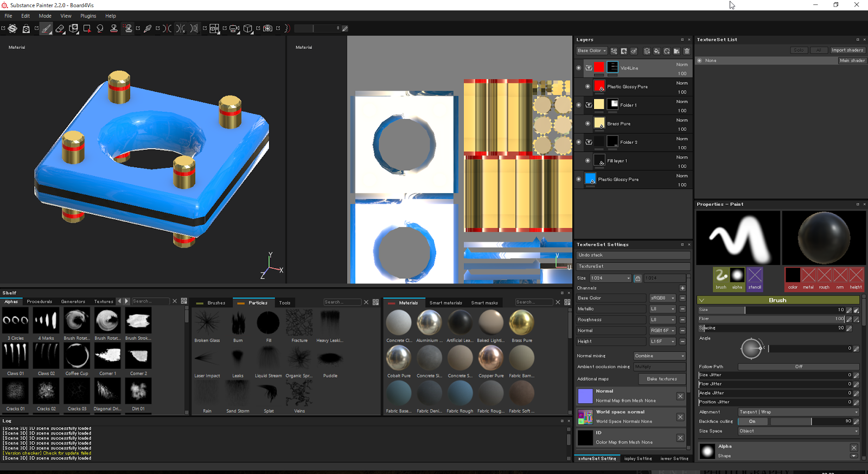Image resolution: width=868 pixels, height=474 pixels.
Task: Hide the Brass Pure layer
Action: click(588, 123)
